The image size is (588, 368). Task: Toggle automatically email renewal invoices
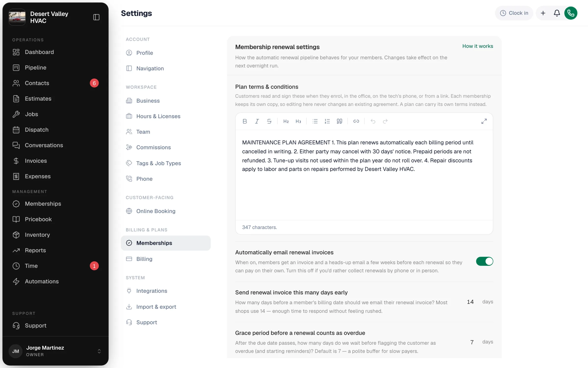484,261
